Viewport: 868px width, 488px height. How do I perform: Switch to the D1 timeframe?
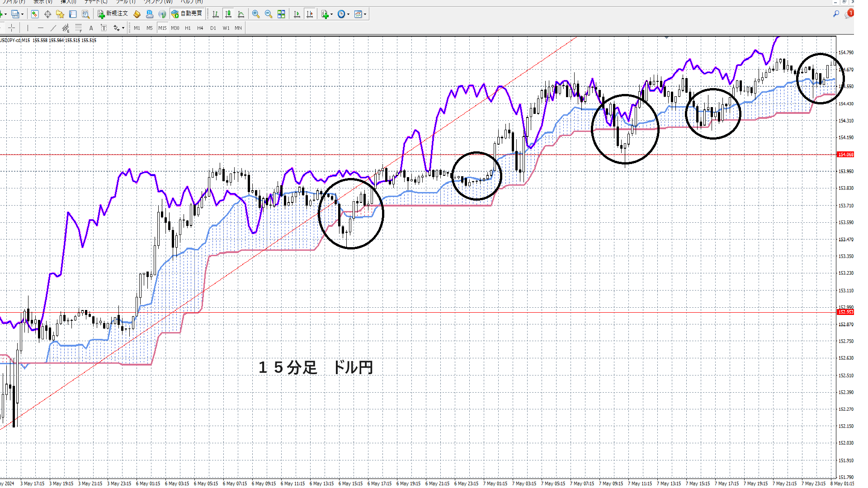click(x=213, y=28)
